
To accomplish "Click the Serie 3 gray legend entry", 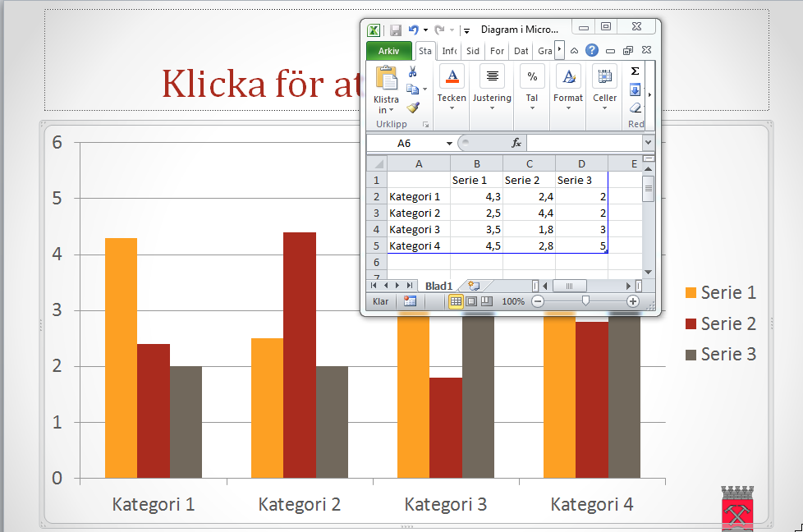I will pos(721,355).
